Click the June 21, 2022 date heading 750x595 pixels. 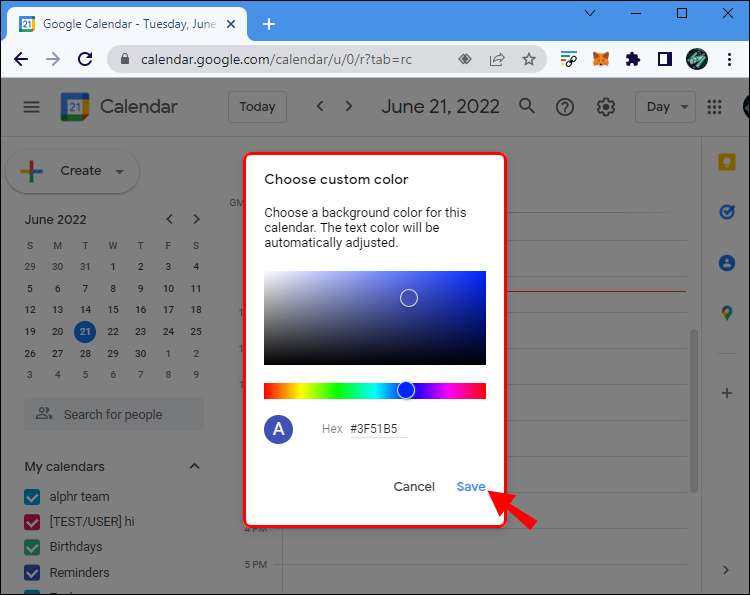(440, 106)
